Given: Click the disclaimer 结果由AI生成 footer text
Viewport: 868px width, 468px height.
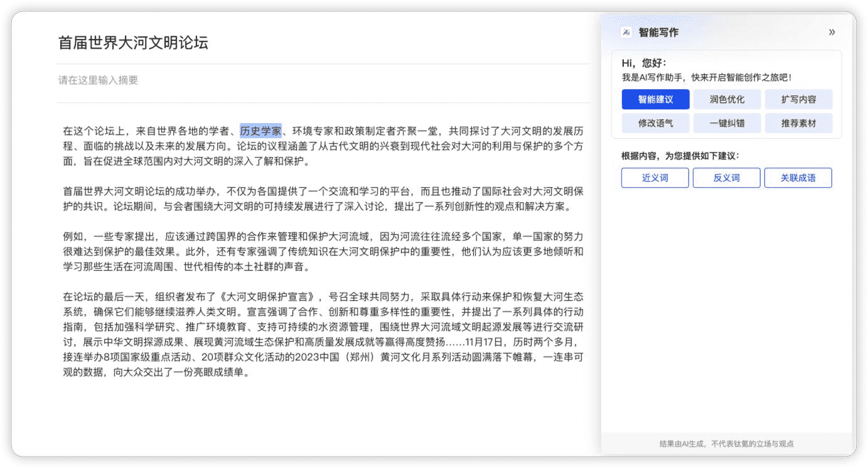Looking at the screenshot, I should tap(727, 444).
